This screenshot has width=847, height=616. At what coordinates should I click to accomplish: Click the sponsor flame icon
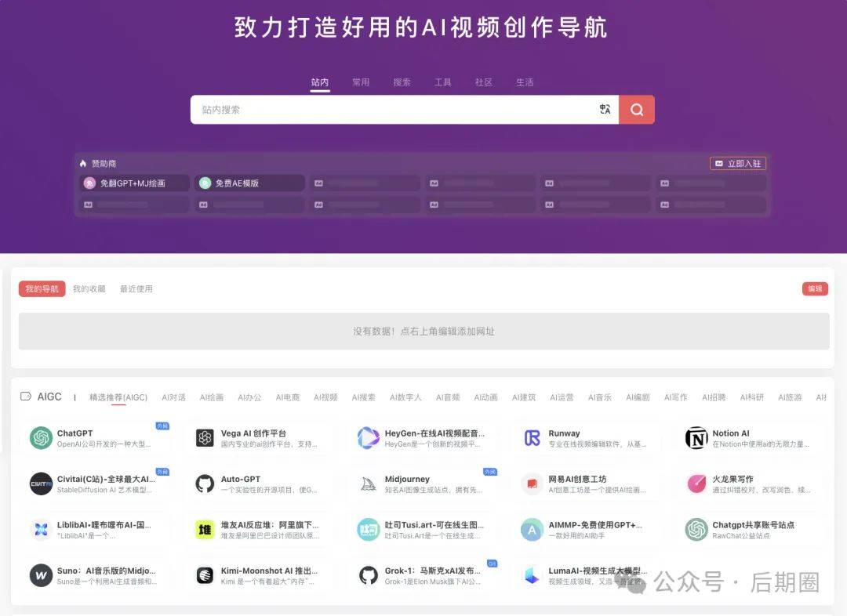pos(82,163)
